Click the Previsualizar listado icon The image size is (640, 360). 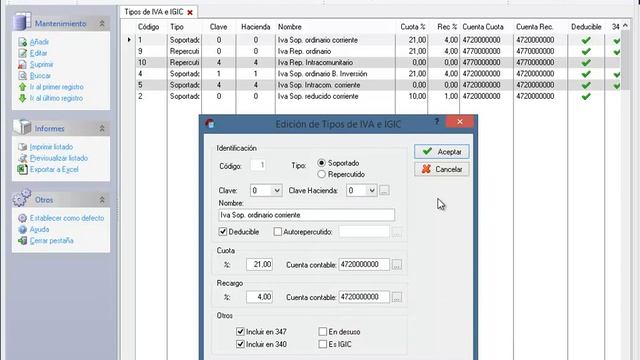pos(22,158)
